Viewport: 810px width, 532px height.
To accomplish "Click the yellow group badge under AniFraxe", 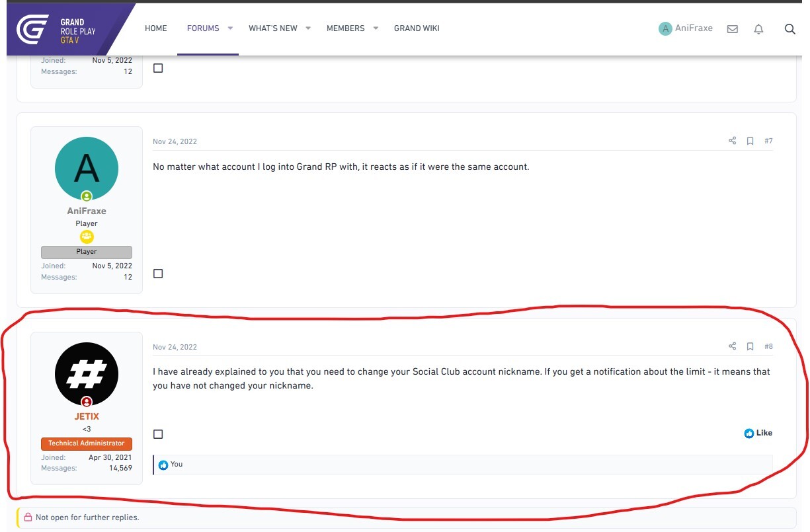I will pos(87,237).
